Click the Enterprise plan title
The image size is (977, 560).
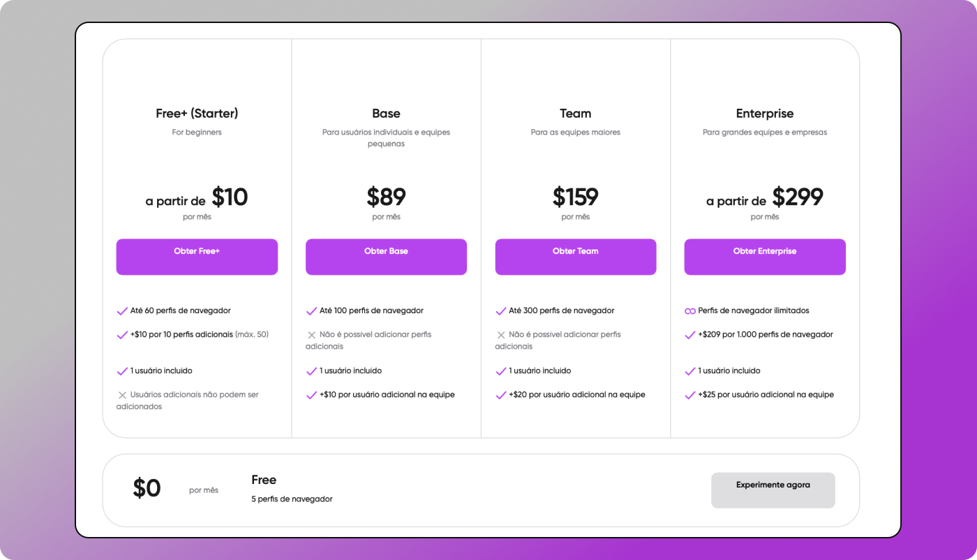(764, 114)
